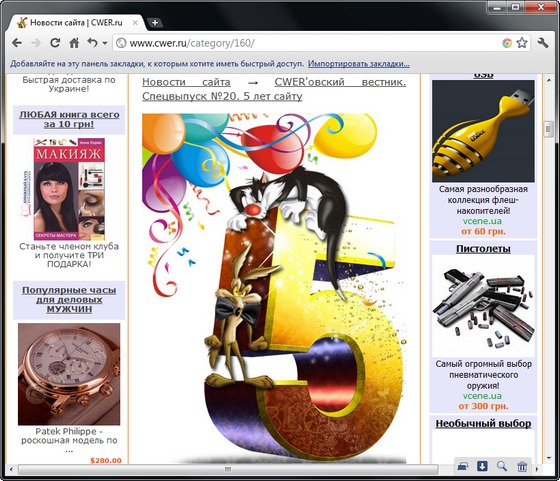Click the horizontal scrollbar thumb
The width and height of the screenshot is (560, 481).
click(228, 469)
